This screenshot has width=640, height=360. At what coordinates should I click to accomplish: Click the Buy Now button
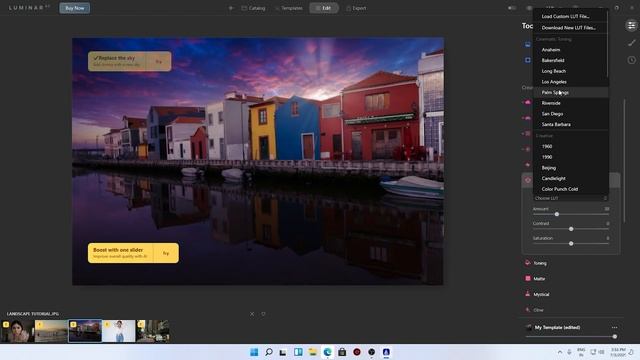coord(75,8)
